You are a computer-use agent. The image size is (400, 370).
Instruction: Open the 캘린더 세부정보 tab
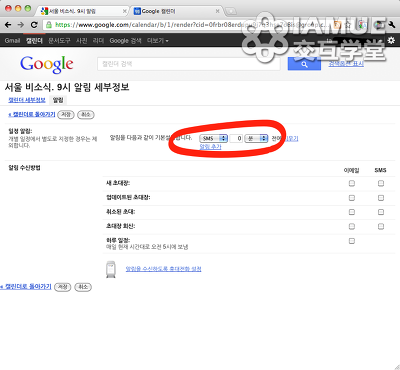tap(27, 100)
